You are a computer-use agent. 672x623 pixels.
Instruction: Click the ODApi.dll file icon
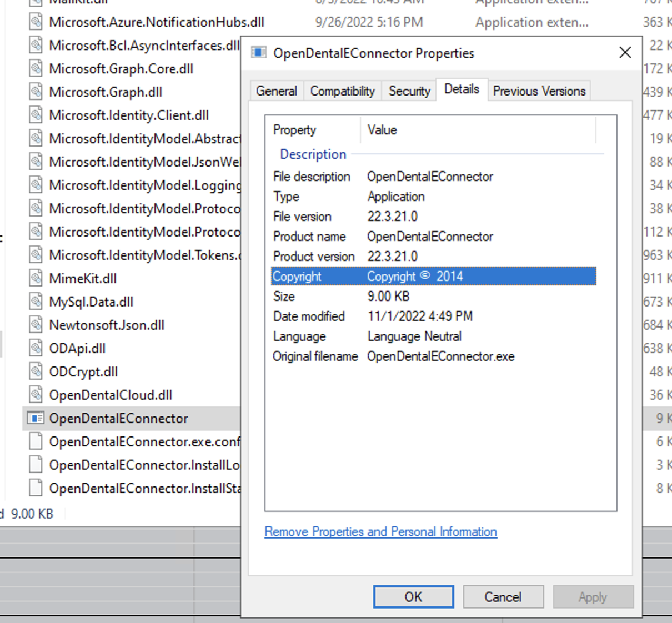click(x=36, y=349)
